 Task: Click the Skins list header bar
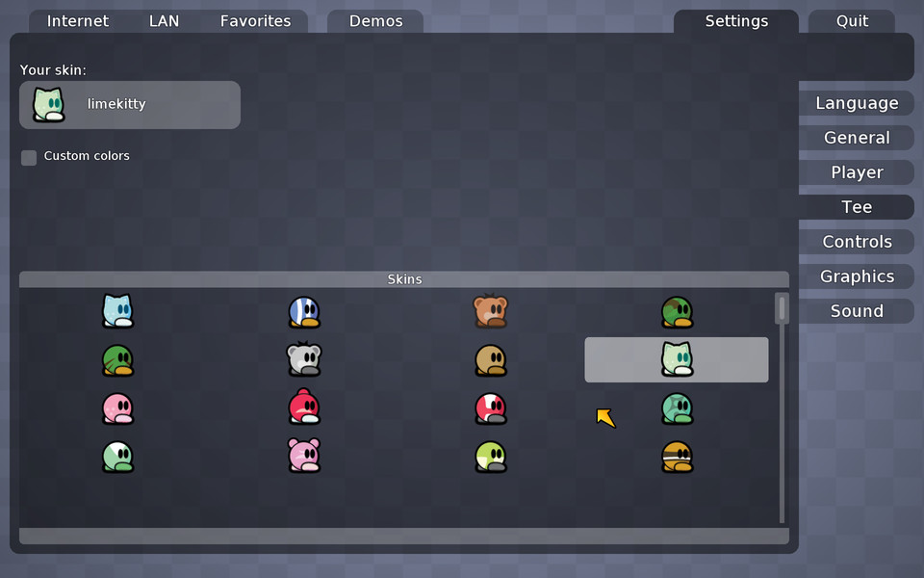pyautogui.click(x=404, y=279)
